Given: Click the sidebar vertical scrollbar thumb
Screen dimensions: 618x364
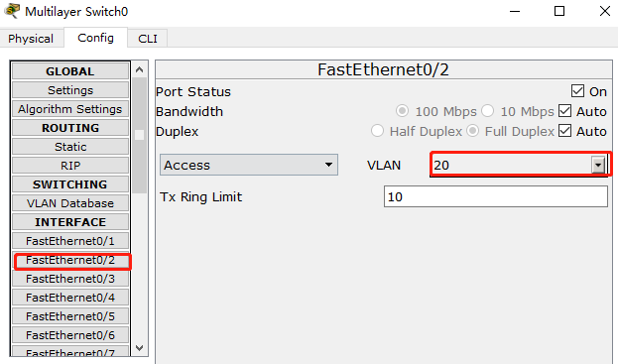Looking at the screenshot, I should click(x=139, y=135).
